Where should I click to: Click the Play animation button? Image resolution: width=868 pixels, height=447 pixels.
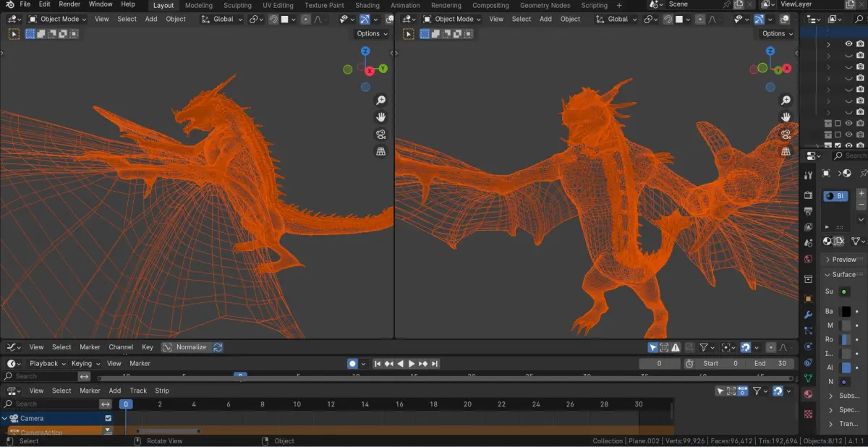pos(412,364)
